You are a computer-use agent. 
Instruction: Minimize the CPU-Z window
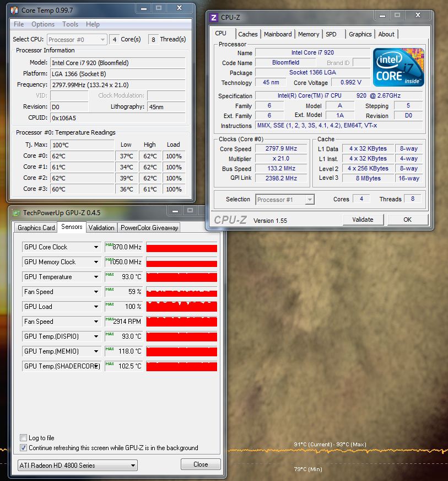point(382,15)
